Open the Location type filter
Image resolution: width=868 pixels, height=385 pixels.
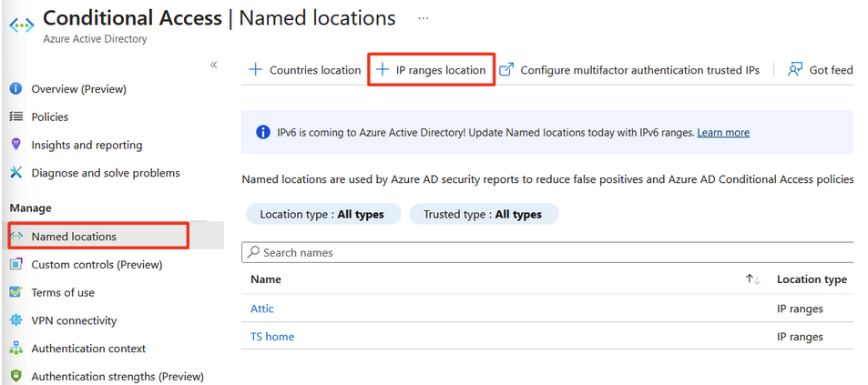322,215
